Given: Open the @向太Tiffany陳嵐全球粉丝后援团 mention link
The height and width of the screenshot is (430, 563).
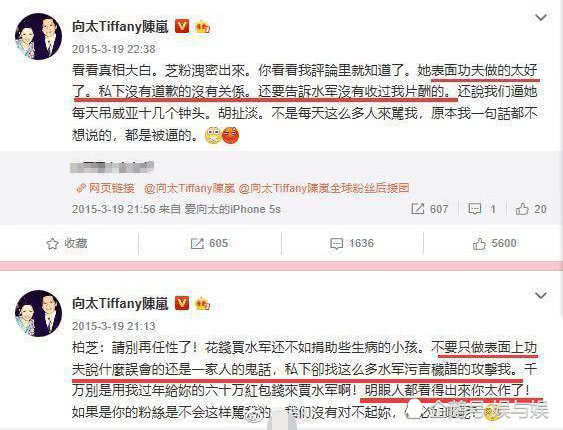Looking at the screenshot, I should [324, 188].
